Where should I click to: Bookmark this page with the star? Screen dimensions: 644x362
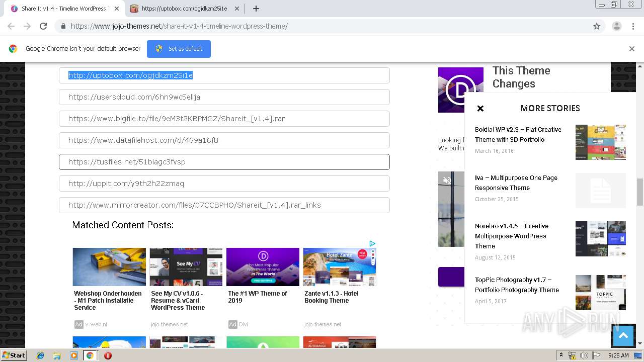tap(597, 26)
